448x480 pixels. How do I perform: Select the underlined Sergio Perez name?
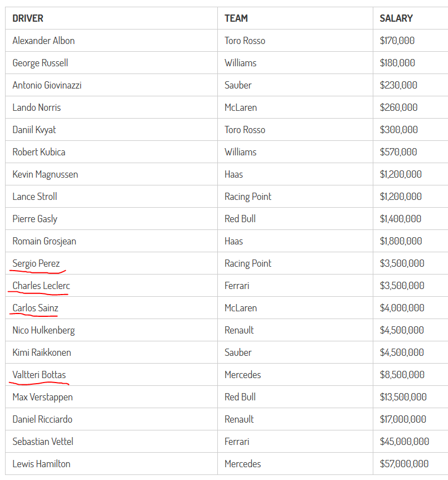[36, 263]
